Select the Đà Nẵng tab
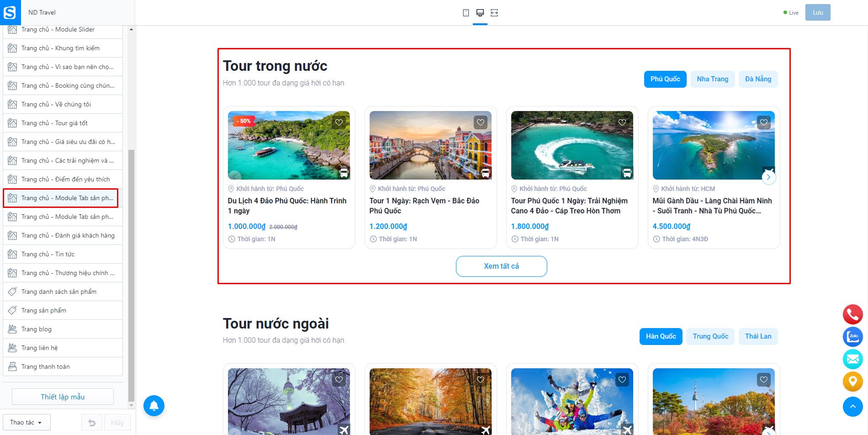Screen dimensions: 868x435 [x=758, y=79]
